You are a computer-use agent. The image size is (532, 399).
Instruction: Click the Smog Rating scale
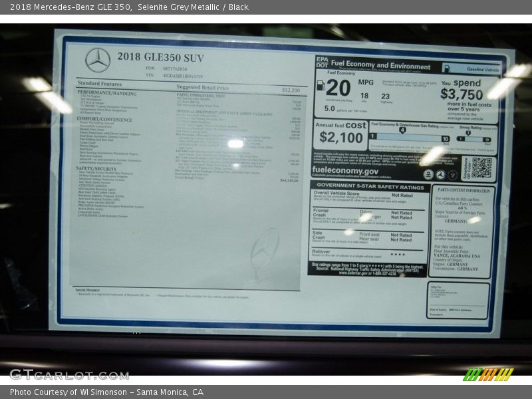(x=473, y=139)
